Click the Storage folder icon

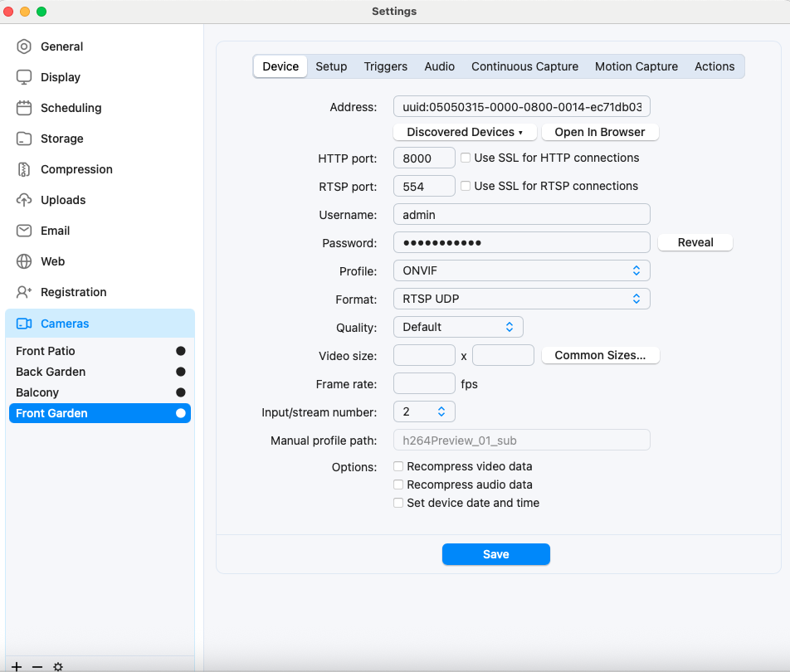24,139
